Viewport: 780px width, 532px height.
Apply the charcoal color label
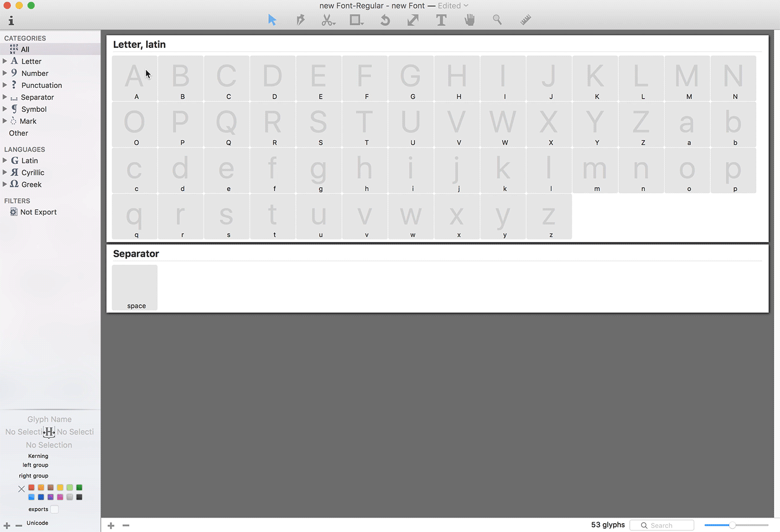pyautogui.click(x=79, y=497)
